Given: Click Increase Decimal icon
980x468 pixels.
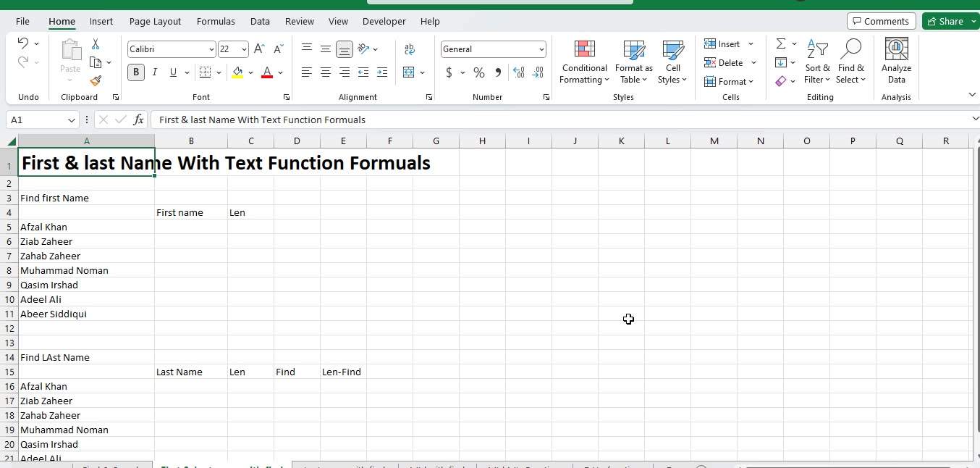Looking at the screenshot, I should pyautogui.click(x=519, y=72).
